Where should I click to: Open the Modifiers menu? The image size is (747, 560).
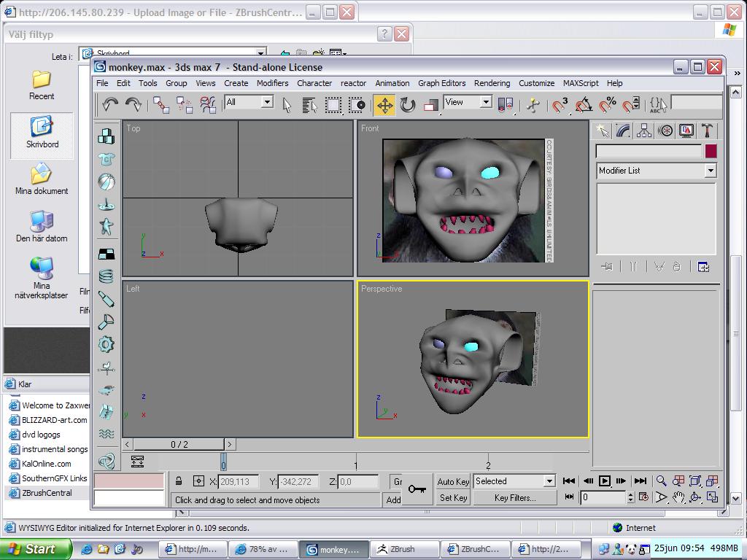273,83
